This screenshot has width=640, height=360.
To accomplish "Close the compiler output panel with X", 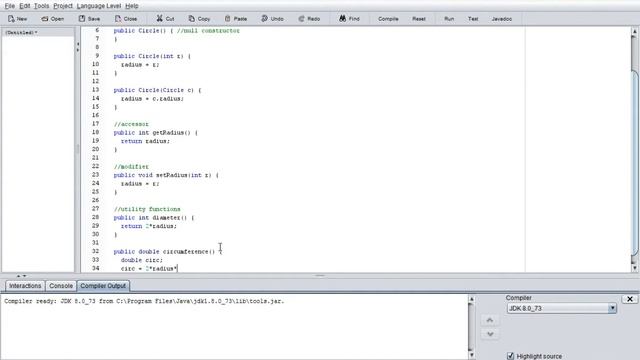I will tap(630, 299).
